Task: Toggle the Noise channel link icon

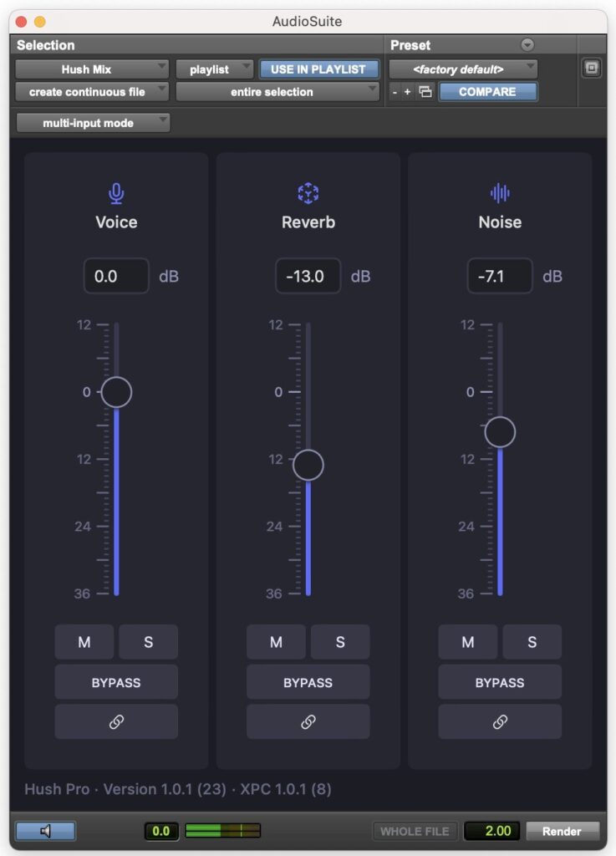Action: click(500, 721)
